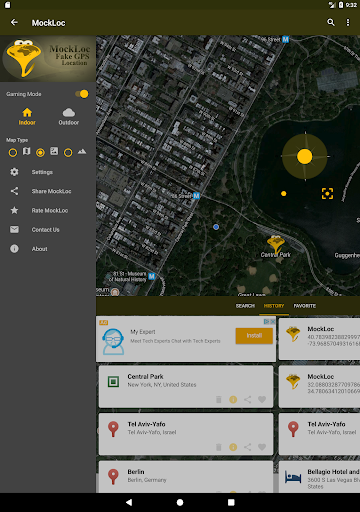This screenshot has width=360, height=512.
Task: Switch to the SEARCH tab
Action: 245,306
